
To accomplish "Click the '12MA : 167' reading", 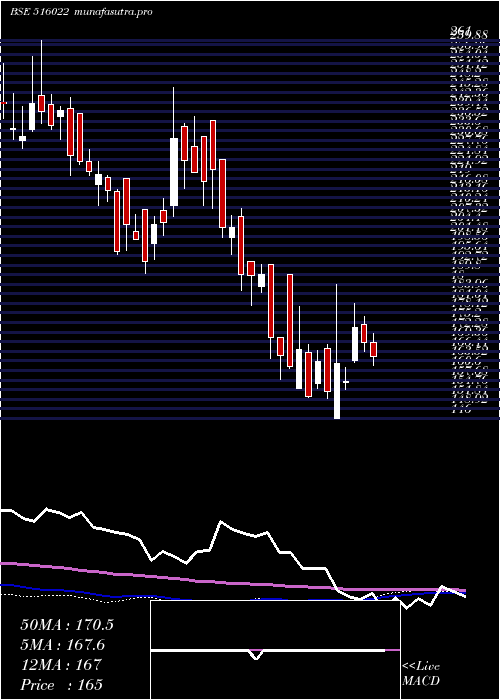I will [x=61, y=664].
